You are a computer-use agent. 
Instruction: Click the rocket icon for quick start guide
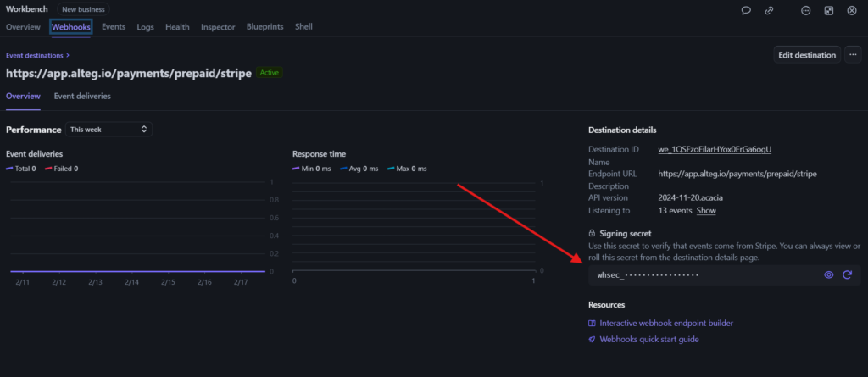tap(592, 339)
